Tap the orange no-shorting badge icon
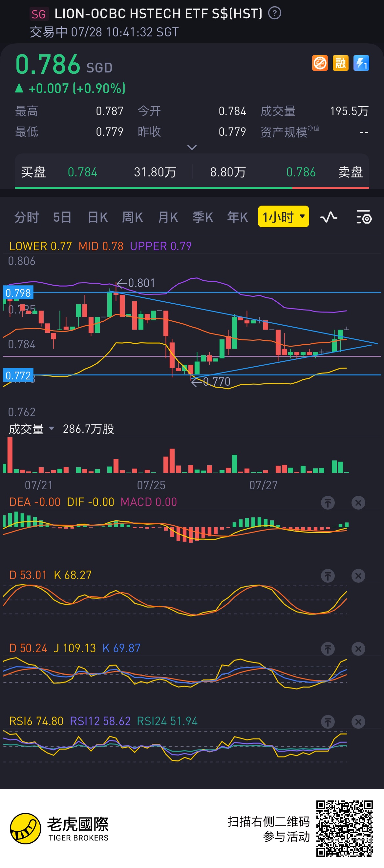The image size is (384, 868). [320, 63]
